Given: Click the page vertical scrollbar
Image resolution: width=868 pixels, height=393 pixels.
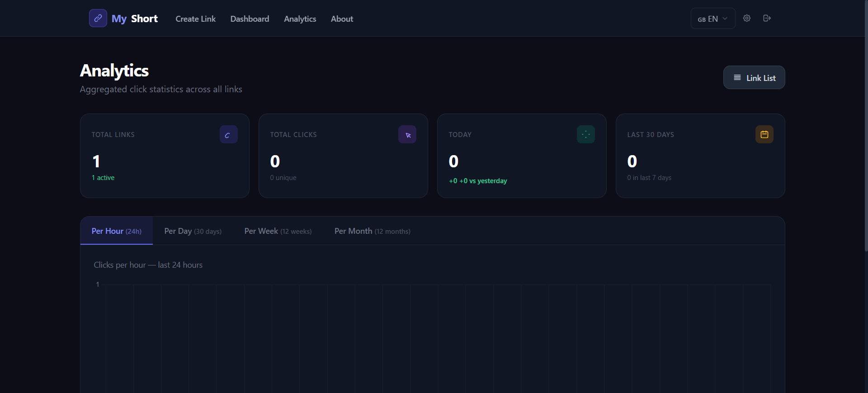Looking at the screenshot, I should point(866,126).
